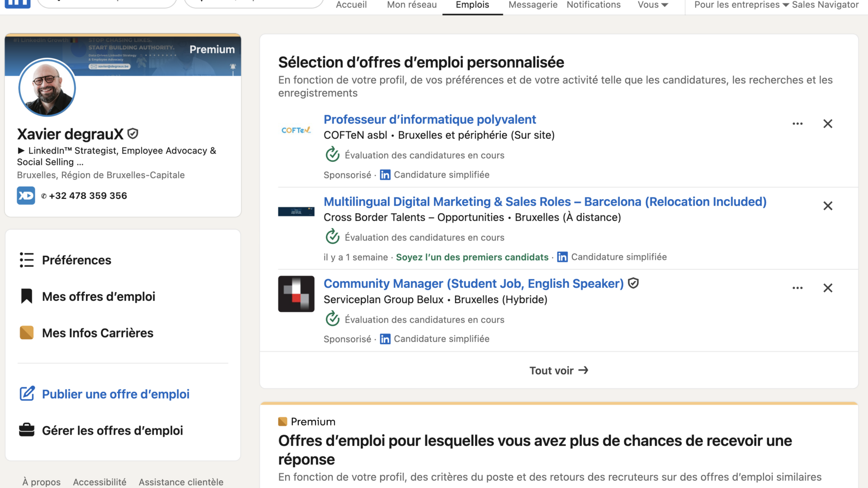Open the Préférences list icon
868x488 pixels.
click(x=27, y=260)
